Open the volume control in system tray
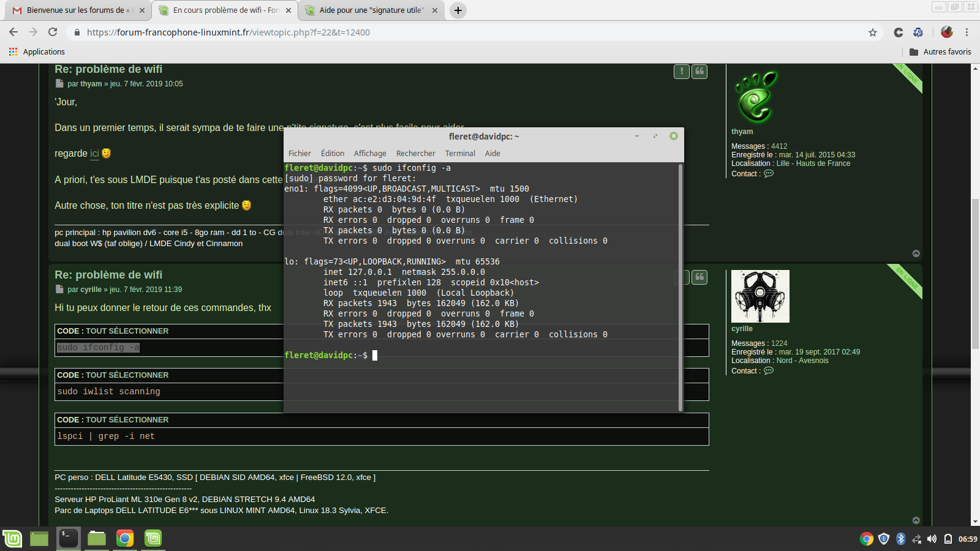This screenshot has width=980, height=551. [x=932, y=539]
